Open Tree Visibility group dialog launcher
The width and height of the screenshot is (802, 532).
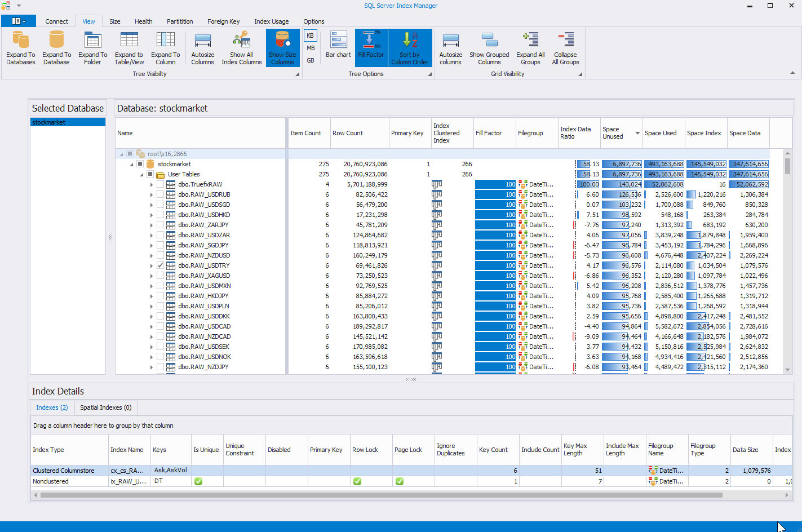(298, 74)
